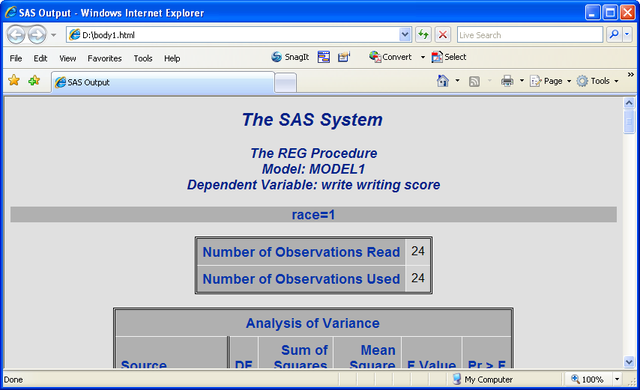The width and height of the screenshot is (640, 390).
Task: Click the Convert toolbar button
Action: point(391,57)
